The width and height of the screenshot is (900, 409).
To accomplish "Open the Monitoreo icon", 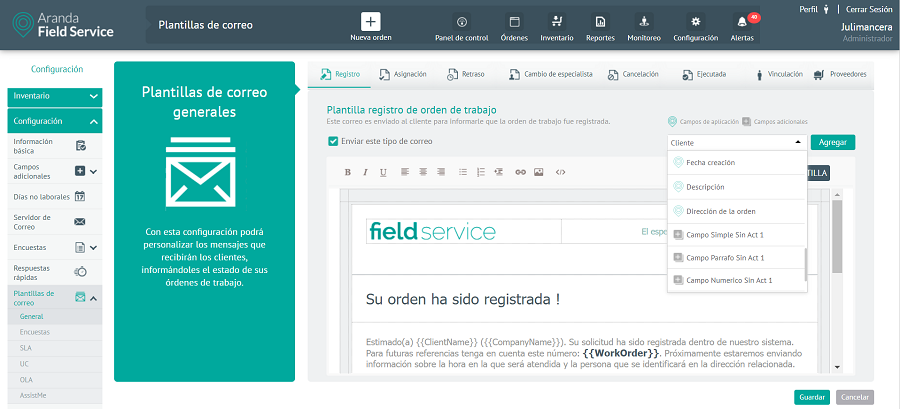I will tap(643, 22).
